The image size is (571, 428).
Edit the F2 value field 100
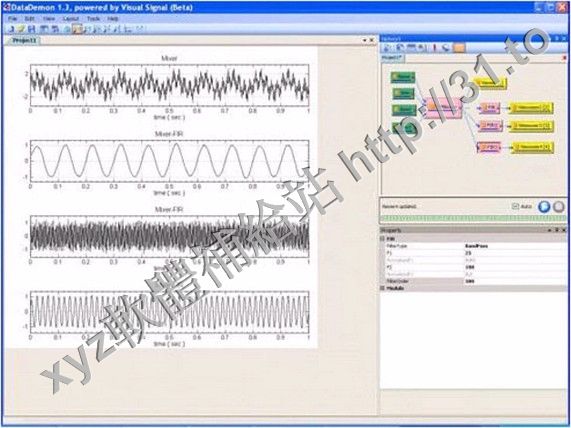(x=515, y=267)
